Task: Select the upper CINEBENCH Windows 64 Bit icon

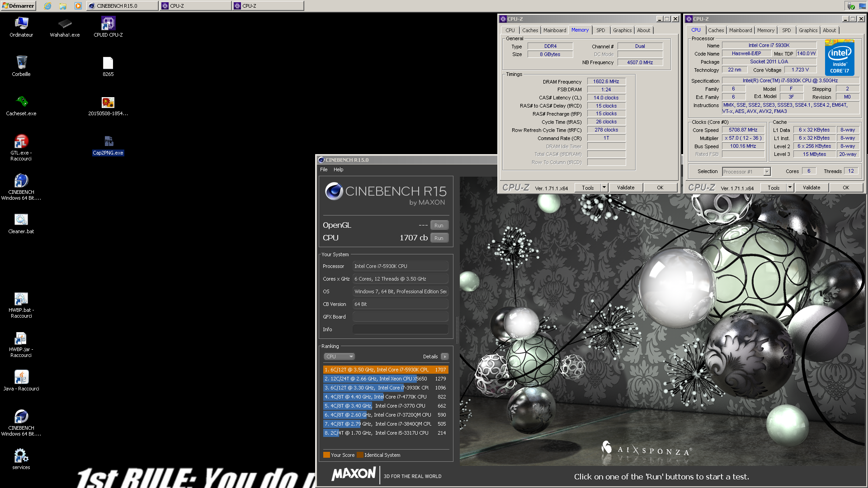Action: [21, 187]
